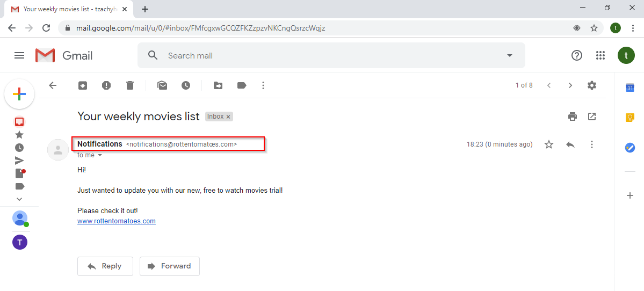Click the extension icon in address bar
Image resolution: width=644 pixels, height=291 pixels.
(x=577, y=28)
